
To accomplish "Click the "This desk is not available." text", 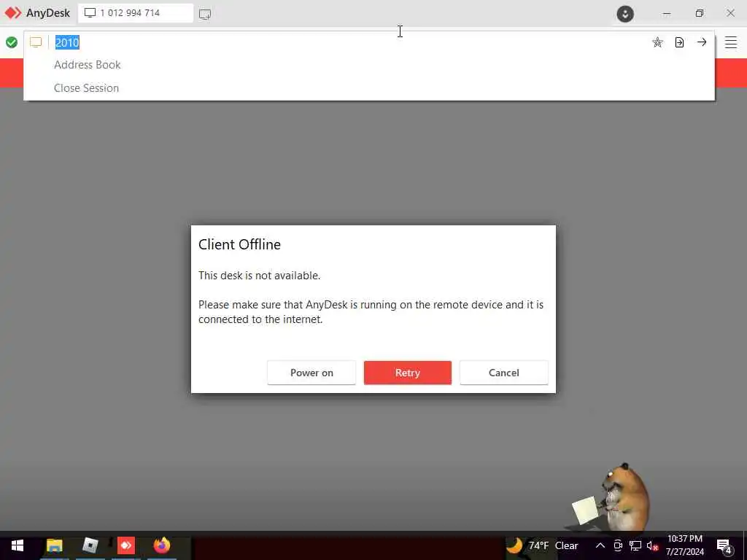I will pyautogui.click(x=259, y=276).
